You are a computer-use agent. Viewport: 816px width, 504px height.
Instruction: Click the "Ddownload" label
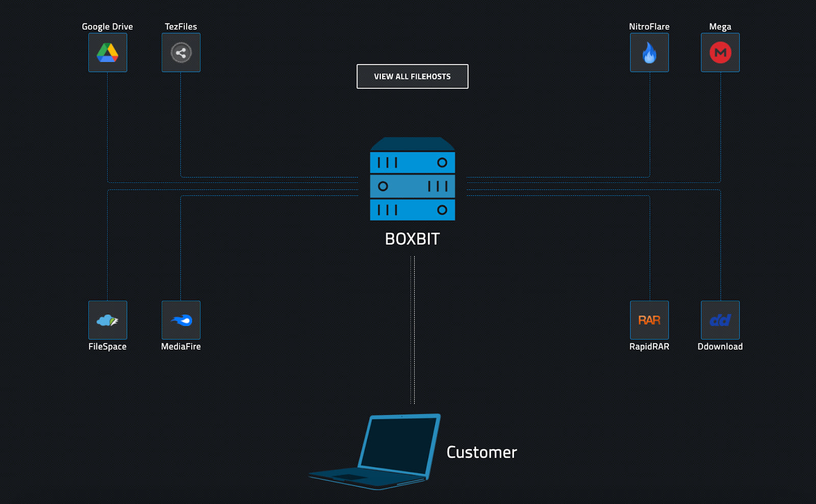coord(720,347)
